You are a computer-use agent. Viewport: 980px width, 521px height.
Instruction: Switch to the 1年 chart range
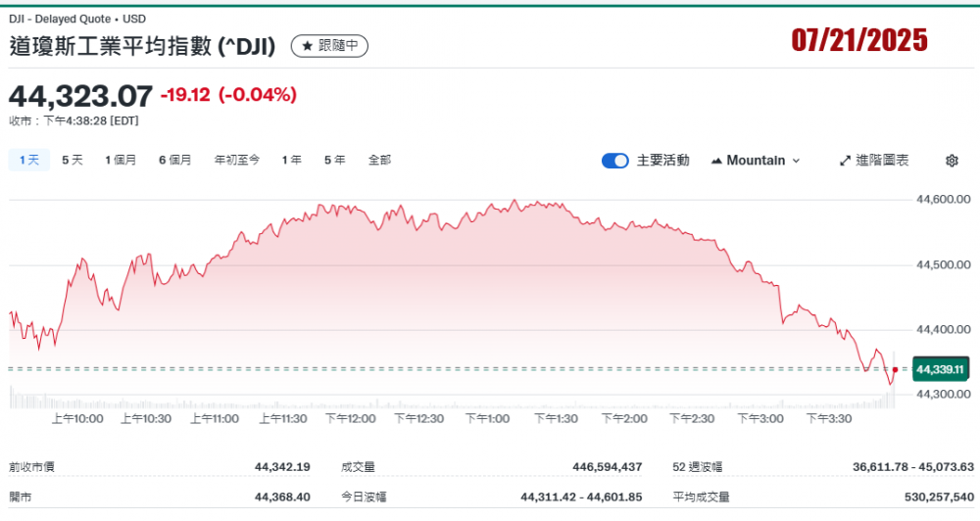(x=291, y=160)
